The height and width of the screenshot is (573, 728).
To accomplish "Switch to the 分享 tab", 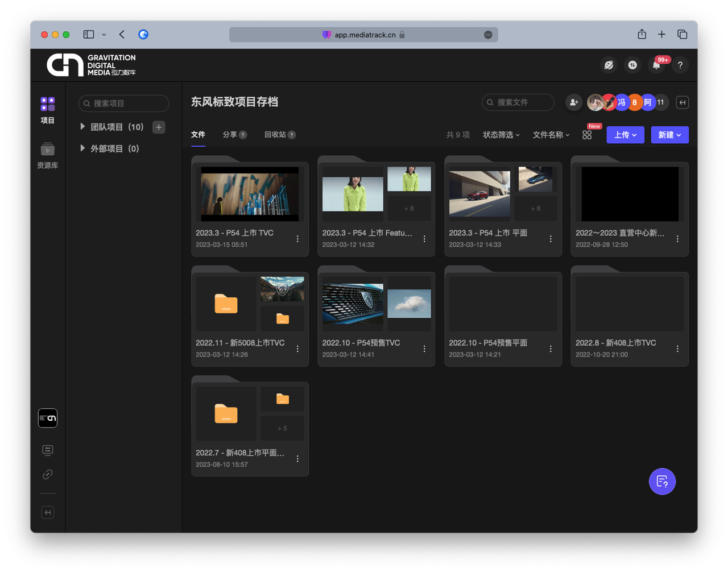I will pyautogui.click(x=230, y=135).
